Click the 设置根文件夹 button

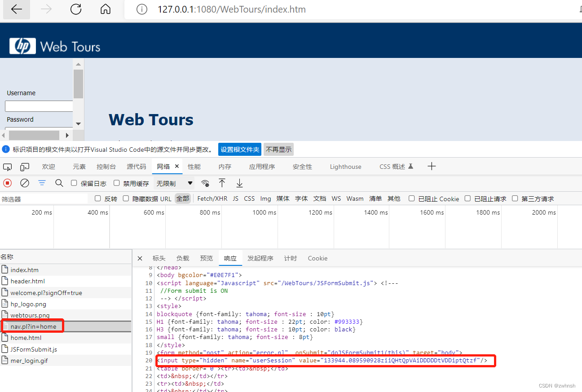coord(240,150)
